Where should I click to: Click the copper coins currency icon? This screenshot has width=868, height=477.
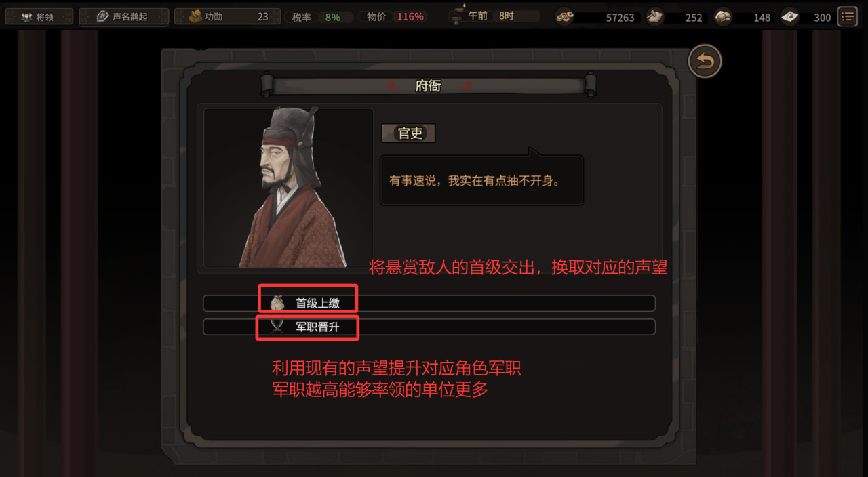coord(564,17)
